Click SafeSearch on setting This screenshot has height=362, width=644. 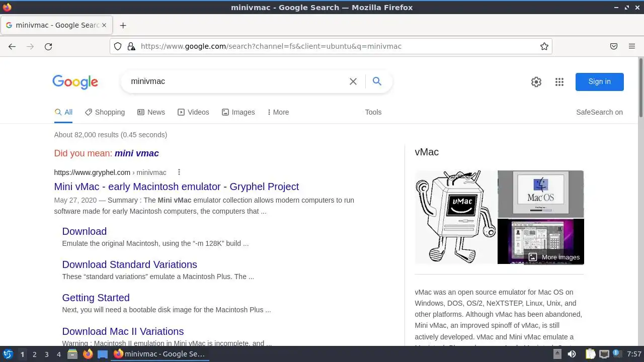599,112
